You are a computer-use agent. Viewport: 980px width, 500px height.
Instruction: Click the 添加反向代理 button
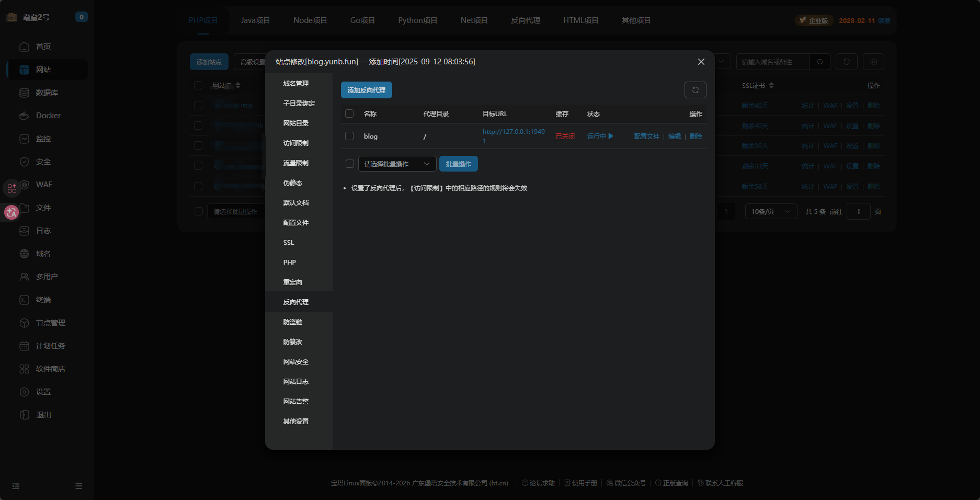pos(366,90)
